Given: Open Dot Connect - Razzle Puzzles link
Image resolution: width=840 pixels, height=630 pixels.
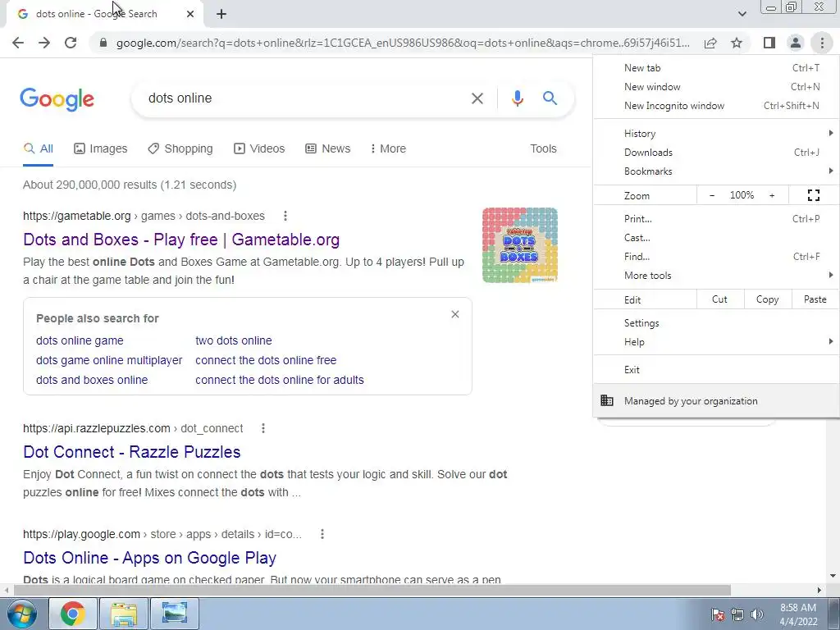Looking at the screenshot, I should 132,452.
